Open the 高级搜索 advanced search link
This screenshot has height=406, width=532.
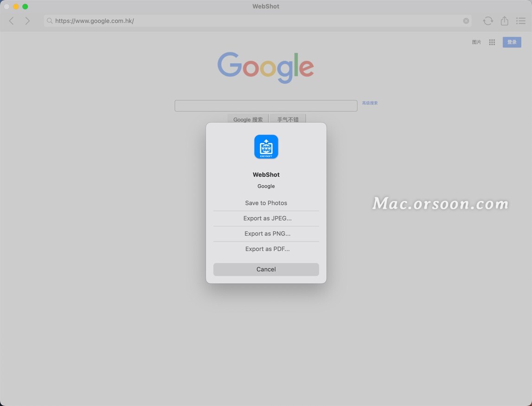370,103
